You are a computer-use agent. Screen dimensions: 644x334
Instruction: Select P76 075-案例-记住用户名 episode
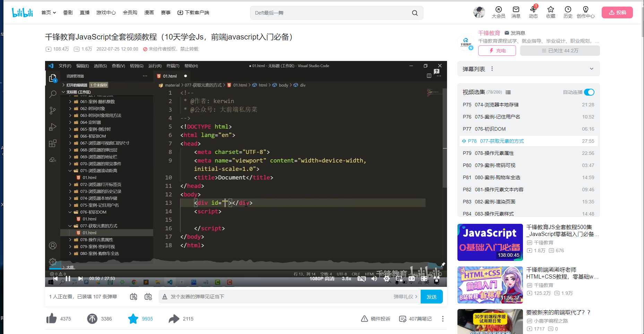click(x=529, y=117)
